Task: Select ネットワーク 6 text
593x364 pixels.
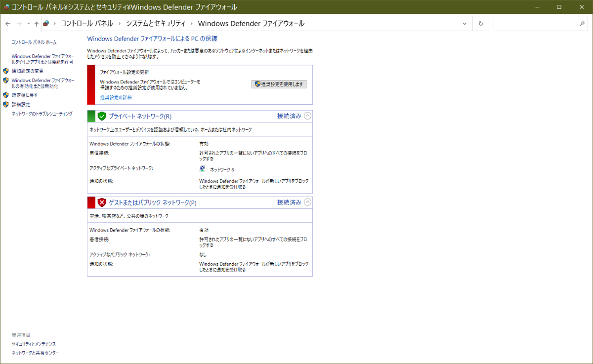Action: click(222, 170)
